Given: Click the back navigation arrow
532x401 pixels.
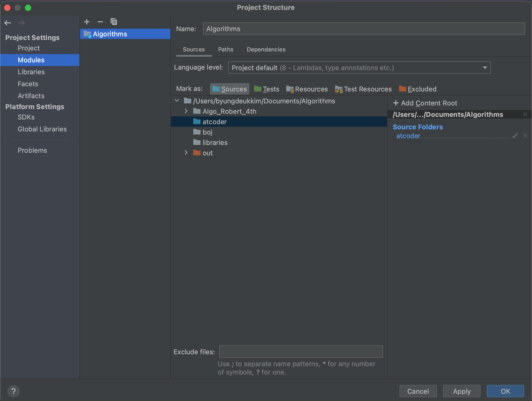Looking at the screenshot, I should [8, 23].
